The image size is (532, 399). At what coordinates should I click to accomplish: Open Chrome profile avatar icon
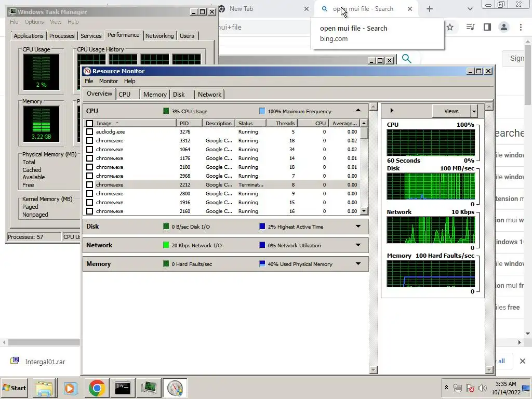point(504,27)
